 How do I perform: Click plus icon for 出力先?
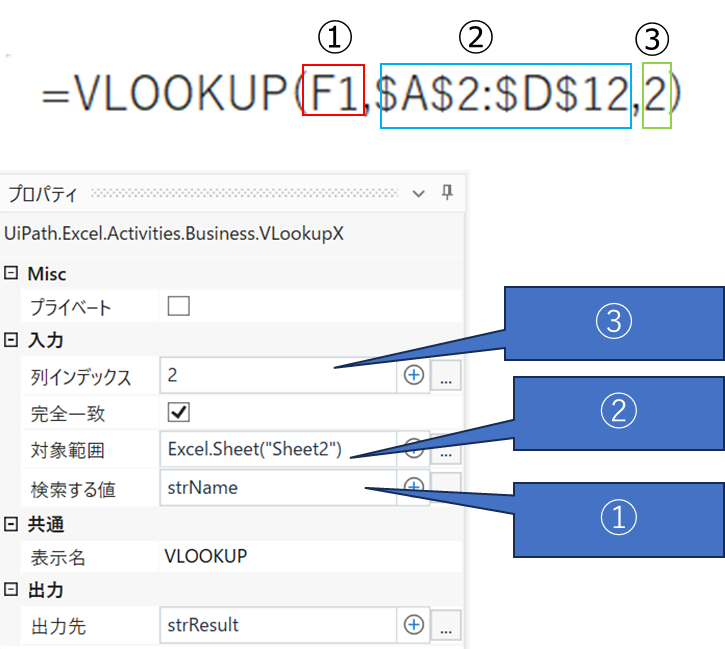pyautogui.click(x=413, y=625)
